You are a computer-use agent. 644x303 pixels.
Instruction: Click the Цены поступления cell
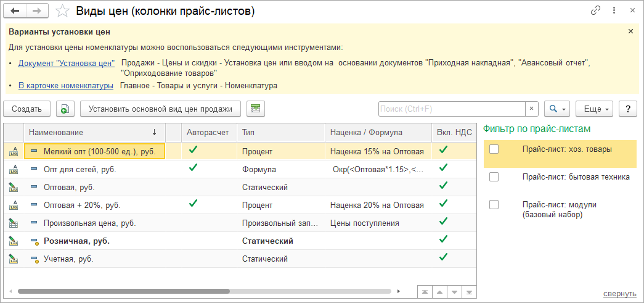pyautogui.click(x=378, y=223)
